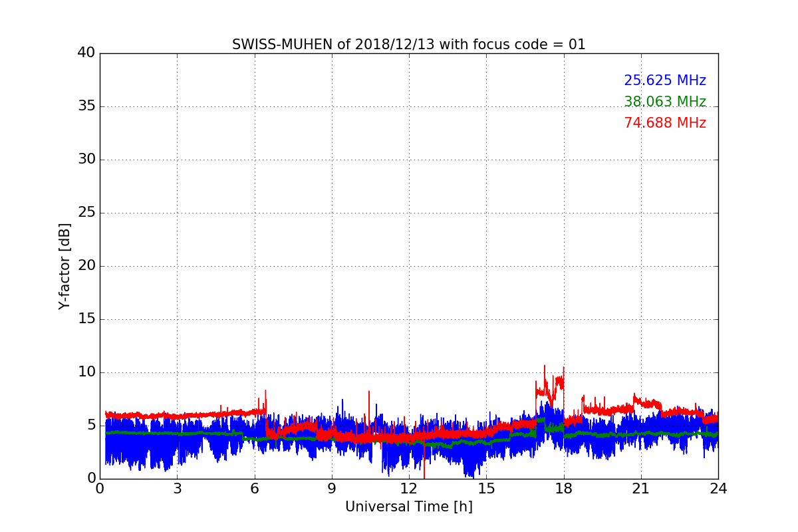Select the red 74.688 MHz legend label

tap(665, 123)
